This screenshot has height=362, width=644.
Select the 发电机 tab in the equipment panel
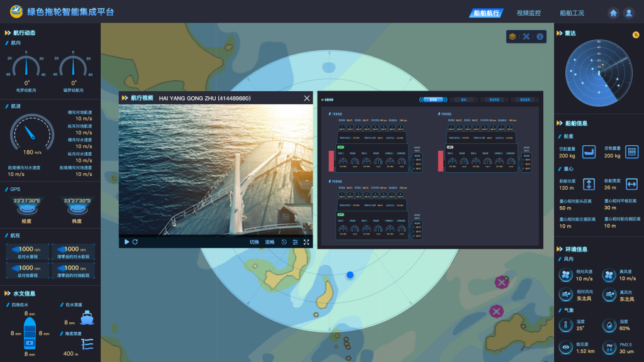pos(433,100)
